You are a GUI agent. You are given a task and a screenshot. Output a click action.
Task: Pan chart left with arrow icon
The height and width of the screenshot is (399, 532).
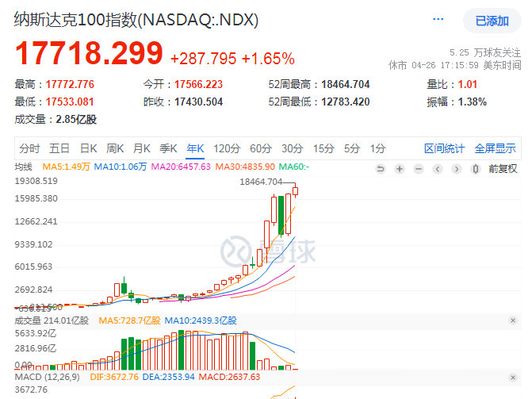pyautogui.click(x=438, y=169)
